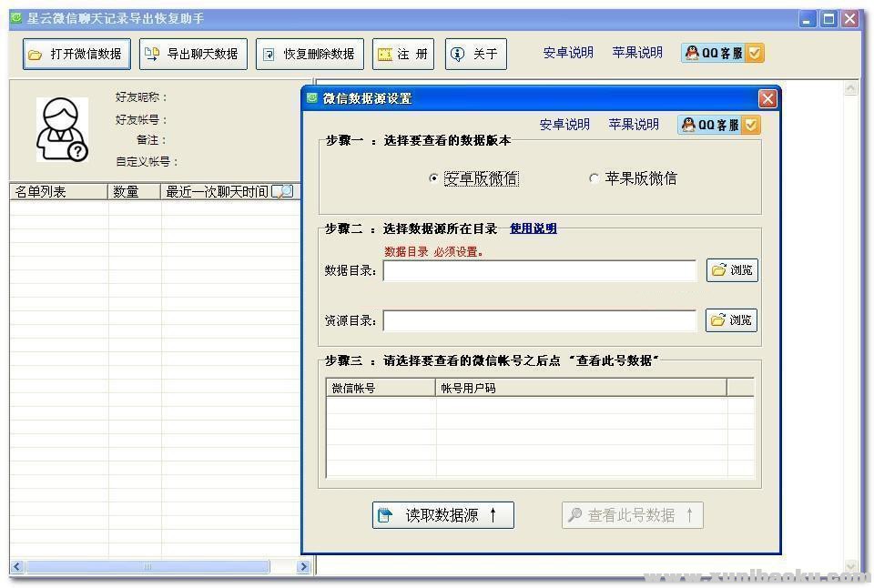Viewport: 874px width, 588px height.
Task: Open the 使用说明 link
Action: 533,228
